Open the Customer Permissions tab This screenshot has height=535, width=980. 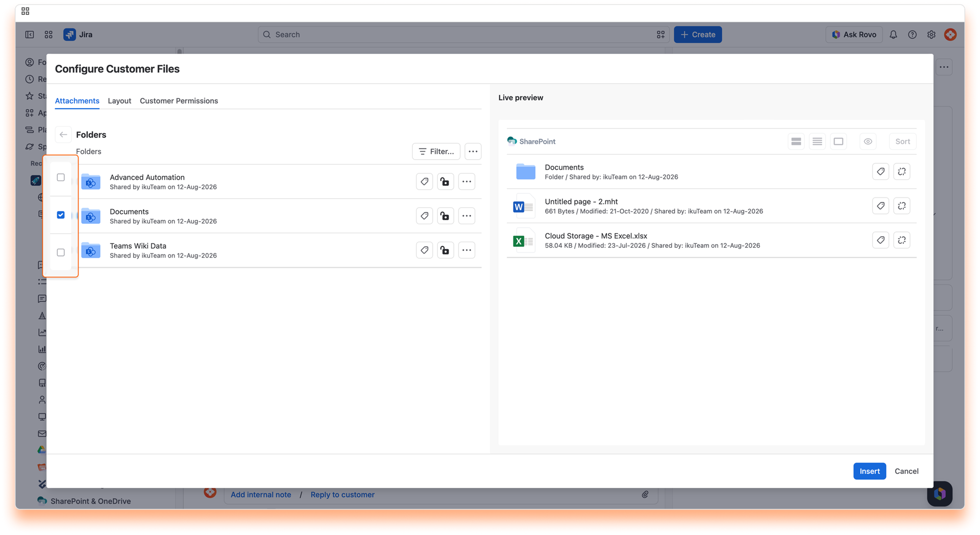[179, 101]
